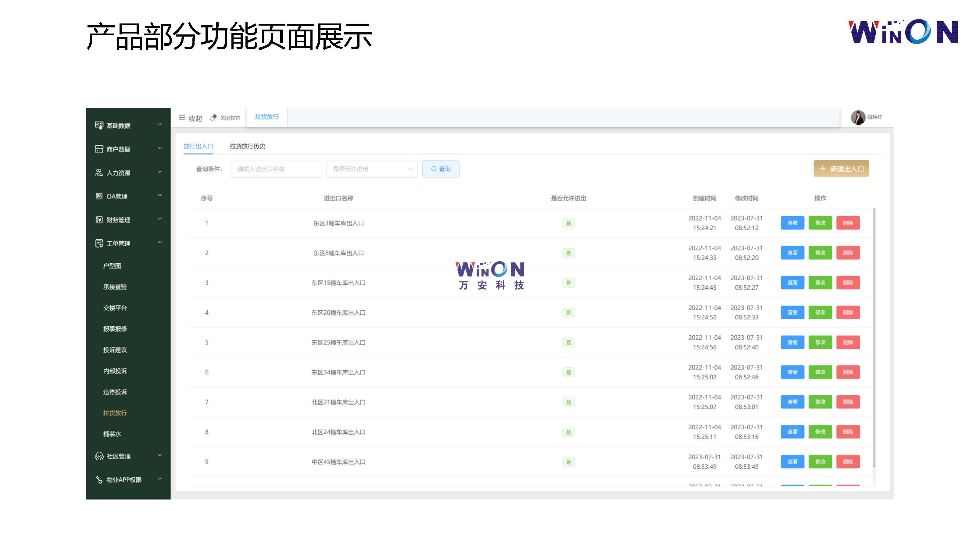Expand the 物业APP权限 menu chevron

click(160, 479)
